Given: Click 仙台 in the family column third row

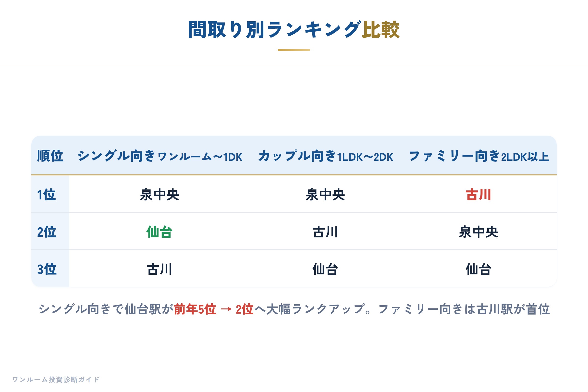Looking at the screenshot, I should click(478, 269).
